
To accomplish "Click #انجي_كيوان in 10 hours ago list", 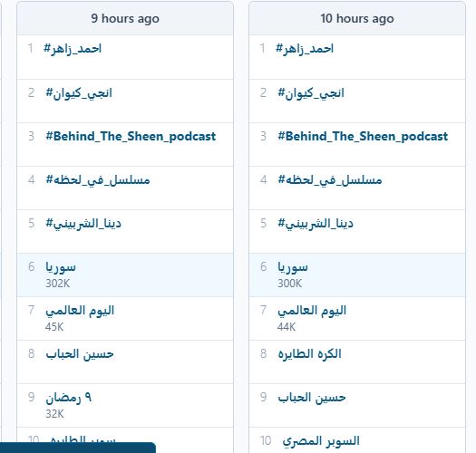I will click(311, 92).
